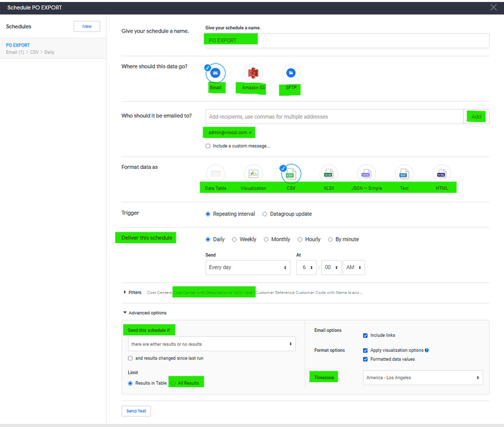Select the Text format icon
The width and height of the screenshot is (504, 427).
pyautogui.click(x=404, y=174)
